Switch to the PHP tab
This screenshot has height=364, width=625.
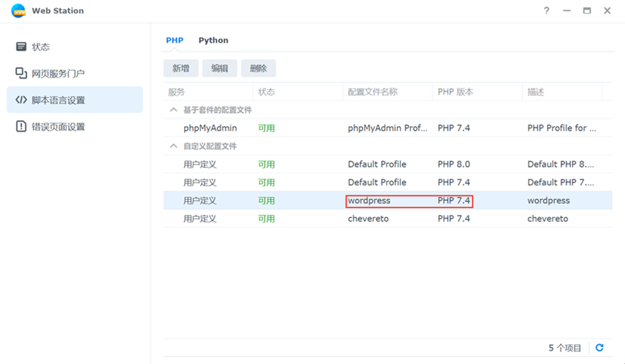(x=175, y=40)
